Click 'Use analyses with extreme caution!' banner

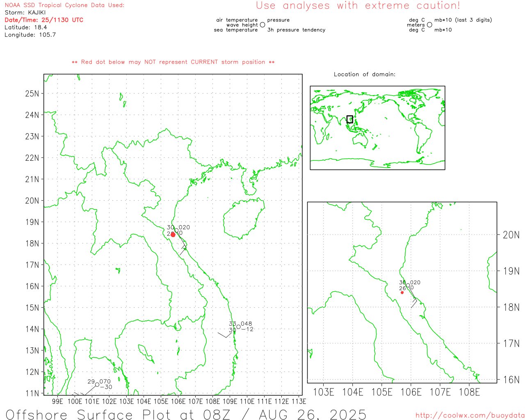tap(358, 6)
